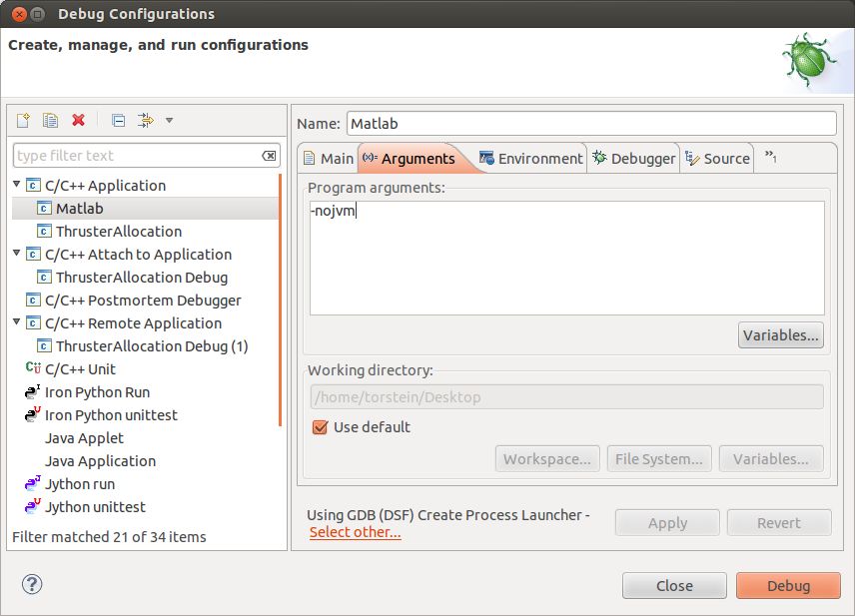This screenshot has height=616, width=855.
Task: Click the C/C++ Application category icon
Action: (33, 186)
